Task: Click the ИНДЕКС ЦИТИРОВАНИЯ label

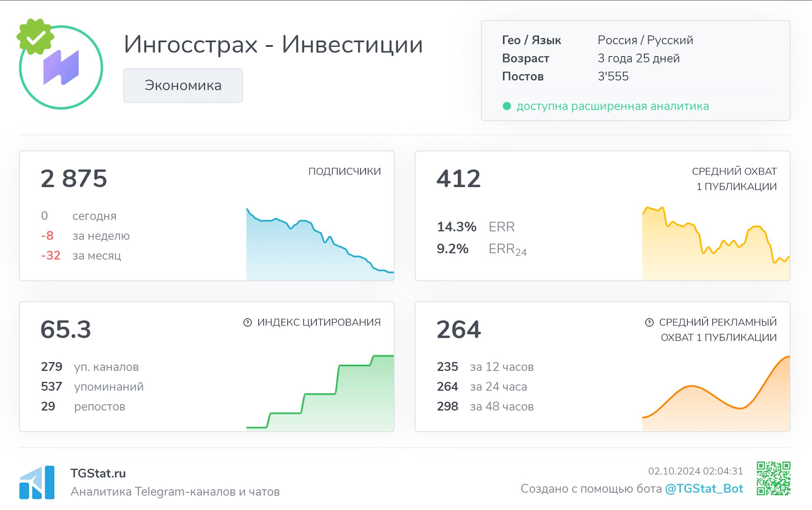Action: 319,323
